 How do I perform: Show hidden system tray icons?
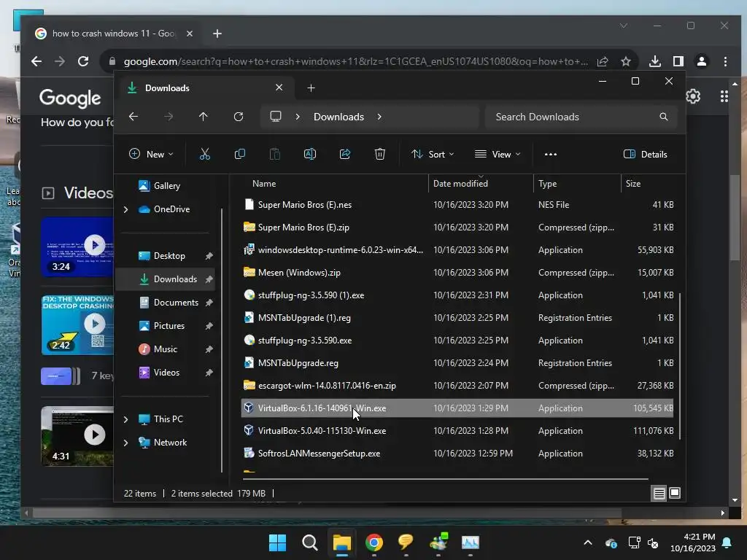click(588, 542)
